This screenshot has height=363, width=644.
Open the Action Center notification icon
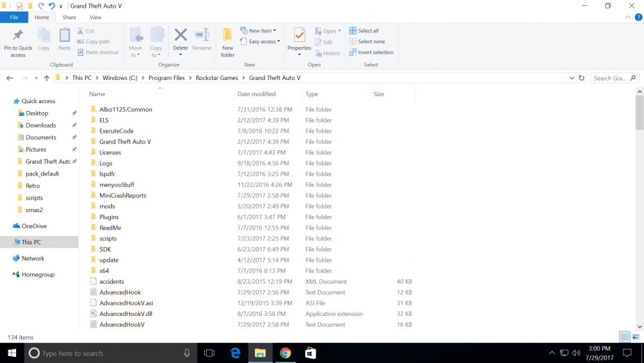click(627, 353)
